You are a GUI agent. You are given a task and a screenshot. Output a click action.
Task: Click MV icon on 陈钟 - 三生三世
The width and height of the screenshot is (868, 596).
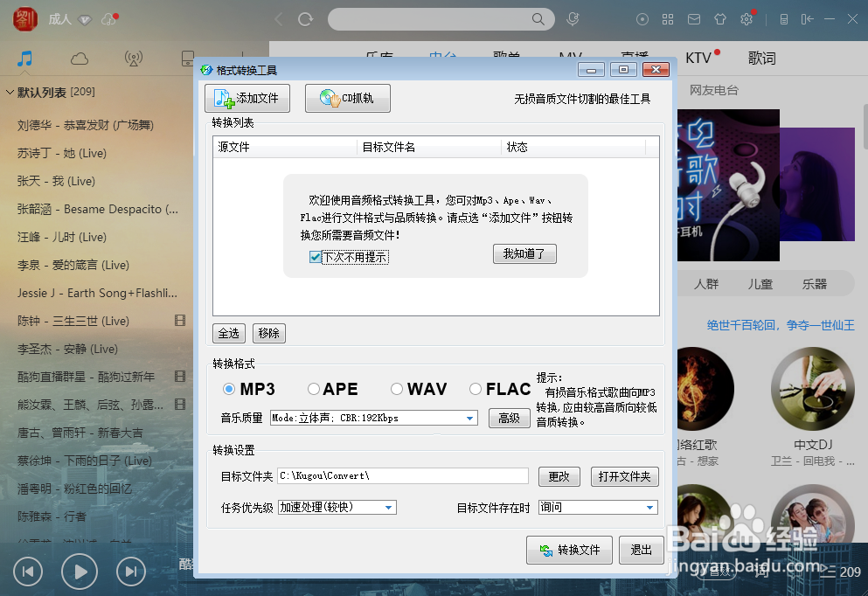click(180, 321)
